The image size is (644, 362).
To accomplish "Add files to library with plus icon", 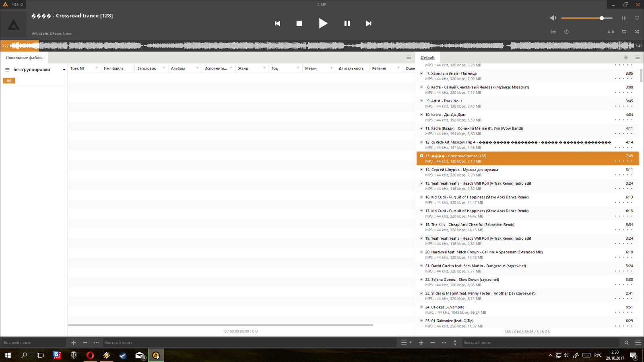I will (74, 343).
